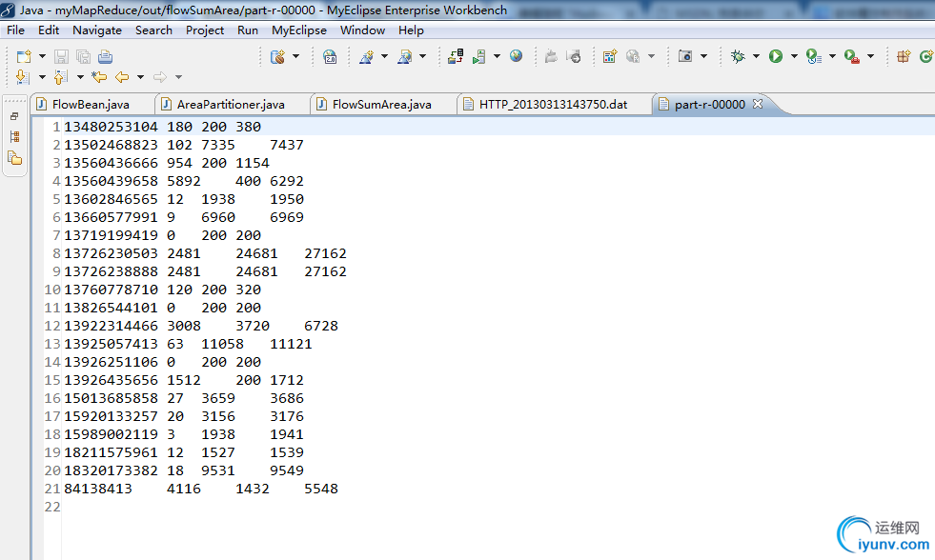This screenshot has height=560, width=935.
Task: Click the Print icon in toolbar
Action: (105, 57)
